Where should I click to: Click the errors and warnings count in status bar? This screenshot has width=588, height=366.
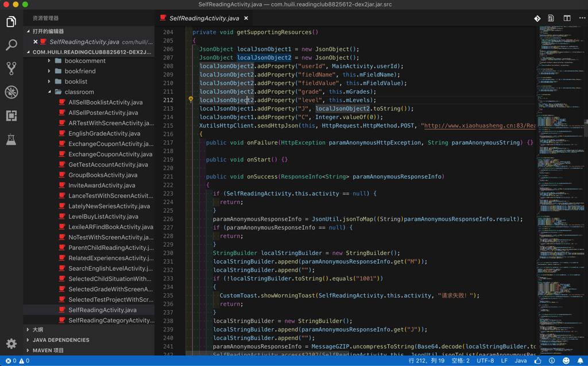point(17,361)
